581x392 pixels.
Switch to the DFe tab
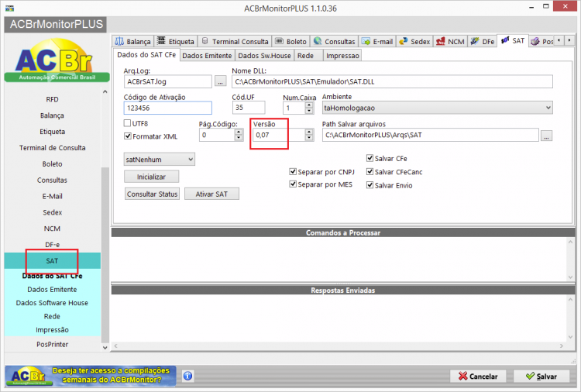click(483, 42)
